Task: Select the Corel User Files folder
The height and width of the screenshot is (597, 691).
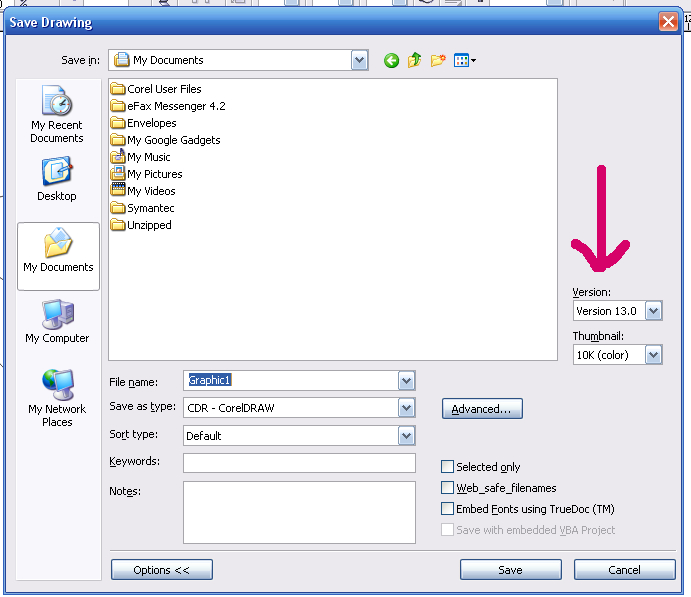Action: click(x=156, y=89)
